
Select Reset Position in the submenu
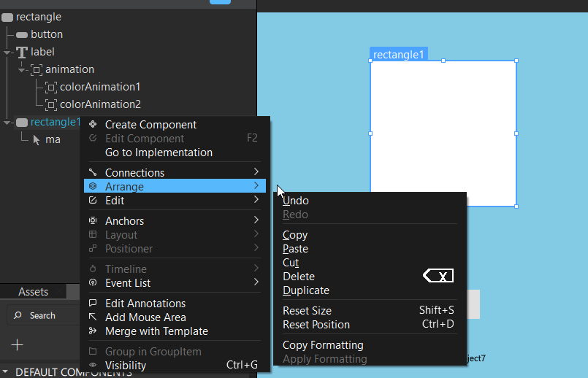[316, 325]
